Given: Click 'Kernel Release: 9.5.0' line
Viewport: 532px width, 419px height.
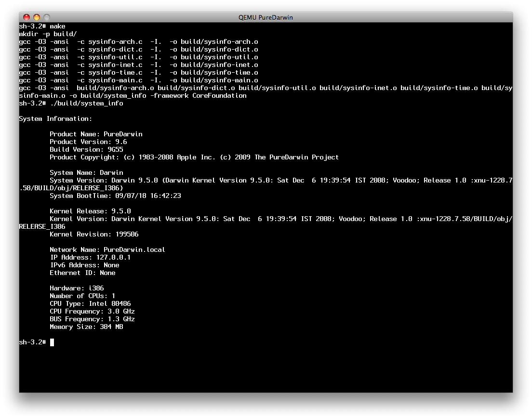Looking at the screenshot, I should pyautogui.click(x=90, y=211).
